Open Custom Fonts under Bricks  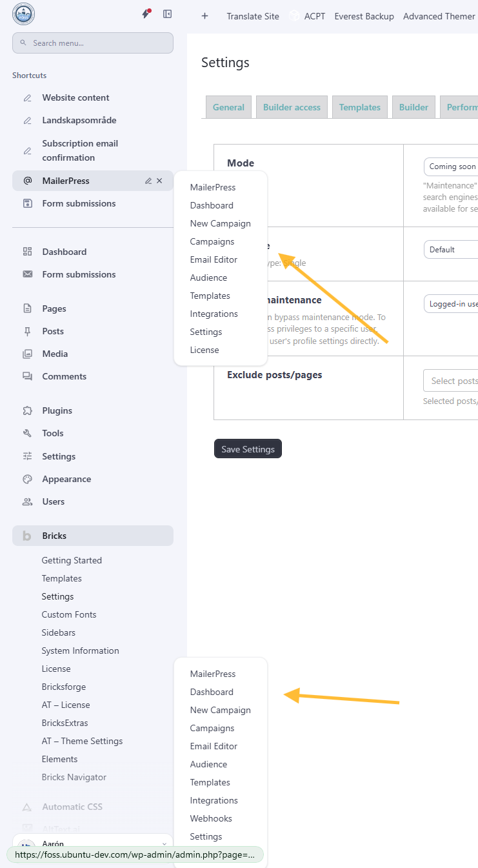click(x=69, y=614)
